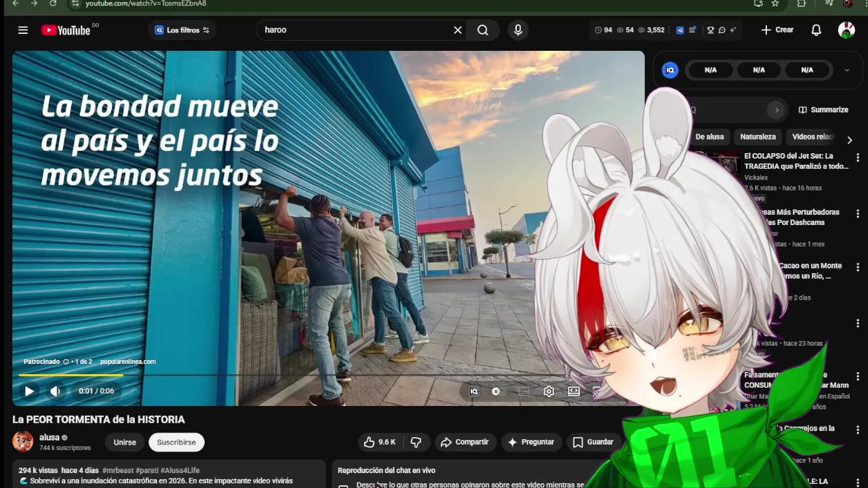
Task: Open the chat bubble icon in extension toolbar
Action: click(x=722, y=30)
